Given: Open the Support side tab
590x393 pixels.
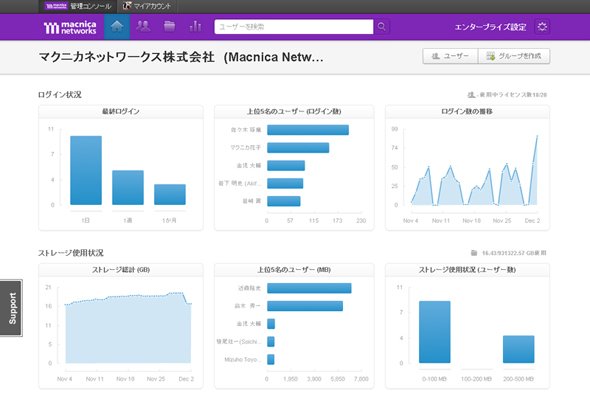Looking at the screenshot, I should (11, 308).
